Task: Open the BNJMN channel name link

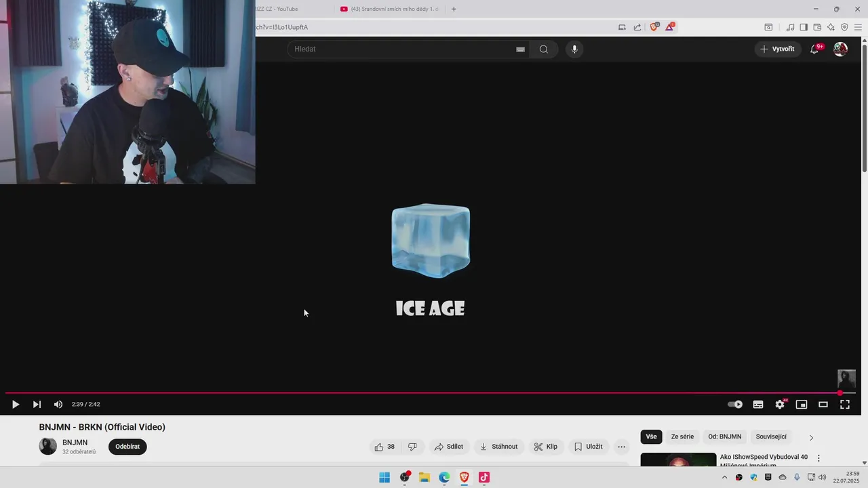Action: click(x=75, y=443)
